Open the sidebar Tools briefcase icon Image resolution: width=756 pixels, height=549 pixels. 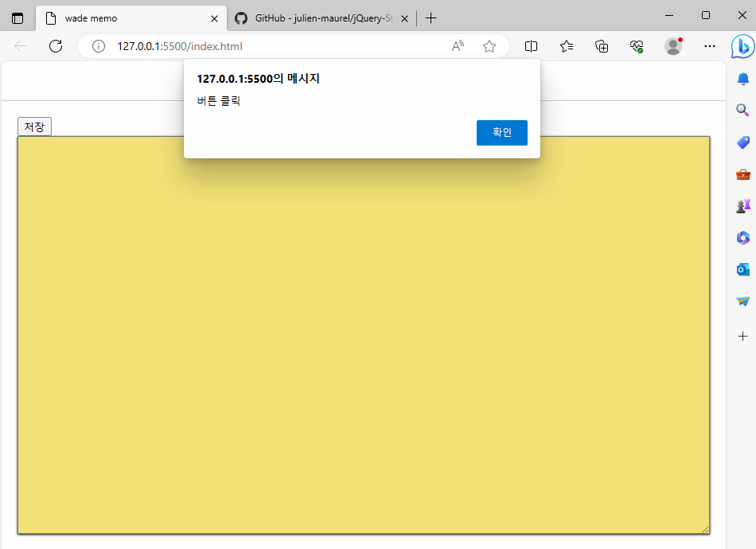(743, 174)
